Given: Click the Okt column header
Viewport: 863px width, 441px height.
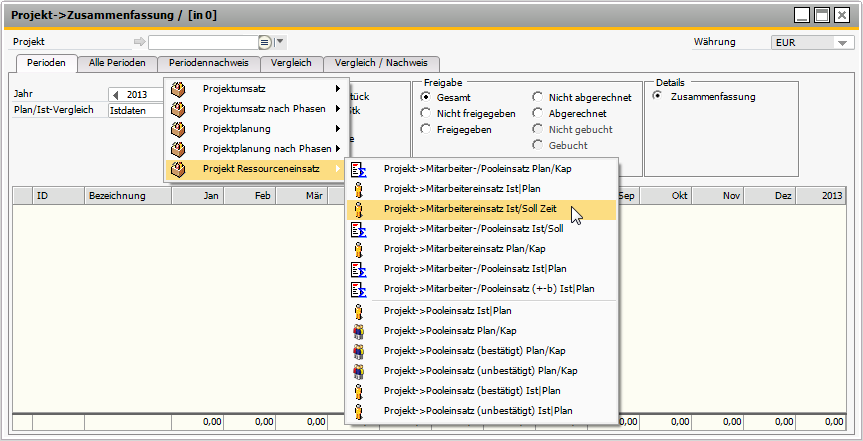Looking at the screenshot, I should point(665,196).
